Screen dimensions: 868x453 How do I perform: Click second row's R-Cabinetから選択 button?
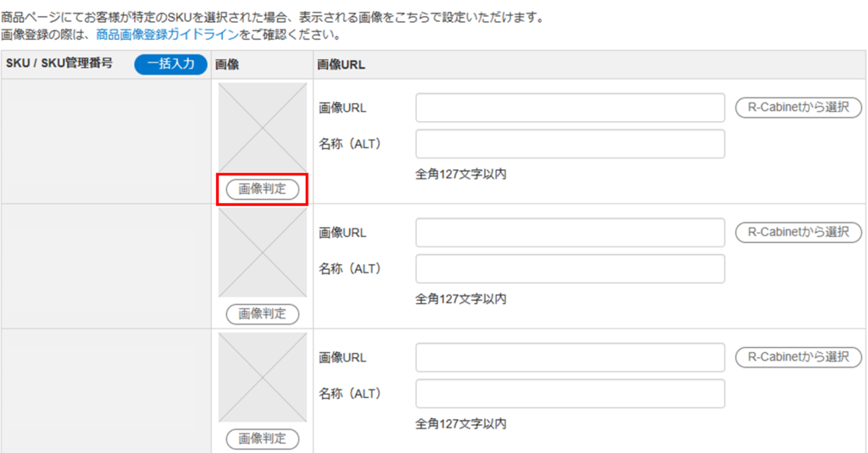[x=798, y=232]
